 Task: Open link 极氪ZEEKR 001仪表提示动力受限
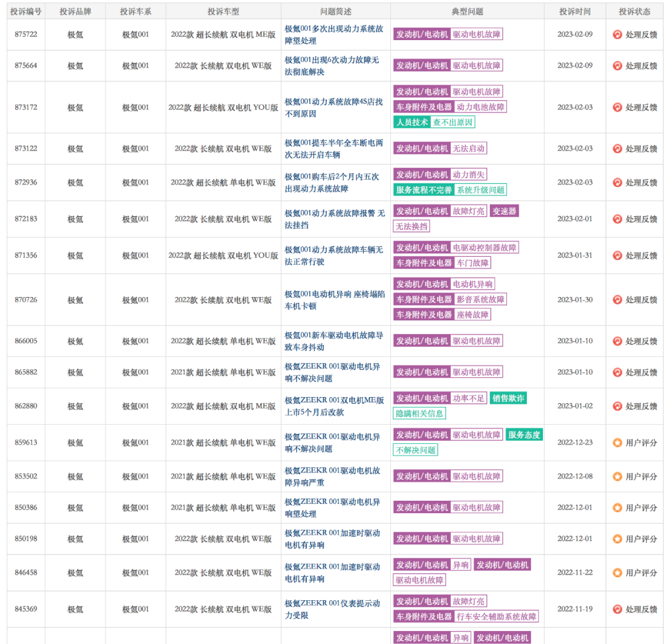tap(332, 609)
